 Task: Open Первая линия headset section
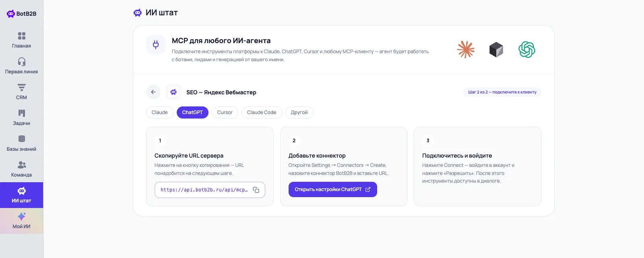click(x=21, y=66)
